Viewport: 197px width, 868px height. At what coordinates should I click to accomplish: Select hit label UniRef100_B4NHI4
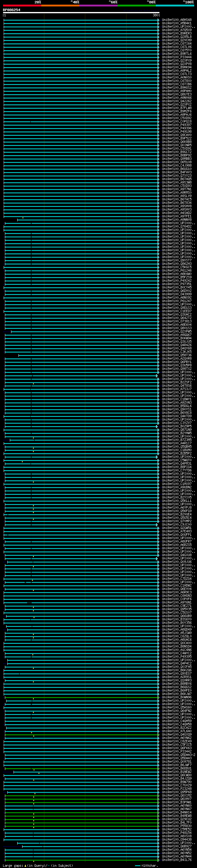coord(177,812)
